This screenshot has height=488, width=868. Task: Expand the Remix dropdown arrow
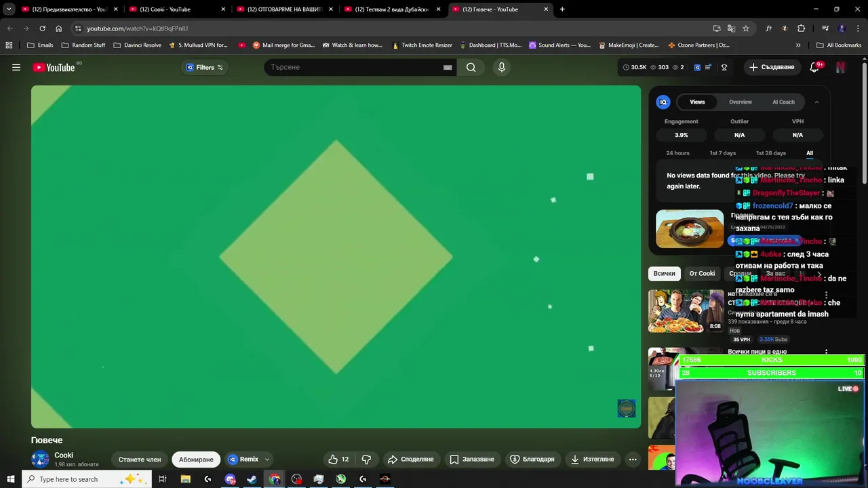coord(267,460)
